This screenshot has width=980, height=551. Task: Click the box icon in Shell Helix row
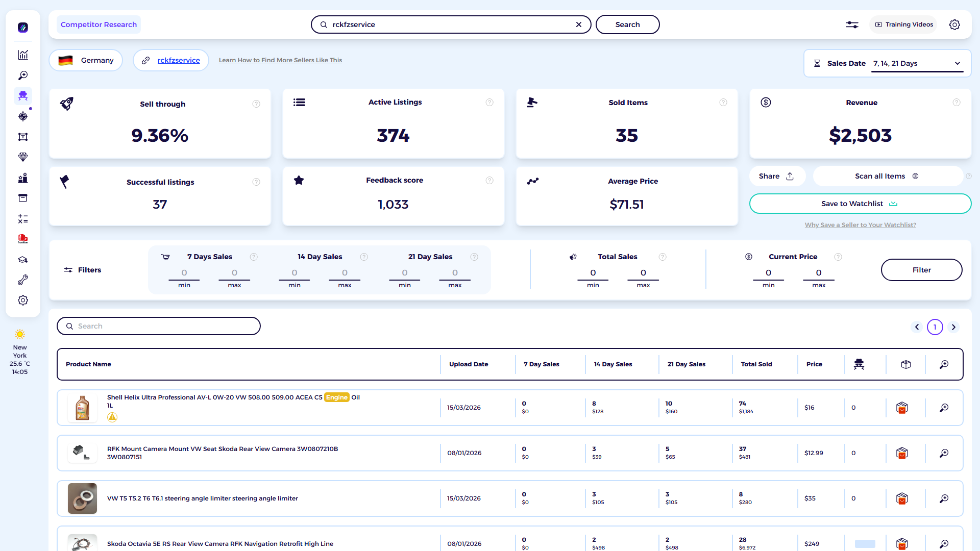pos(902,408)
